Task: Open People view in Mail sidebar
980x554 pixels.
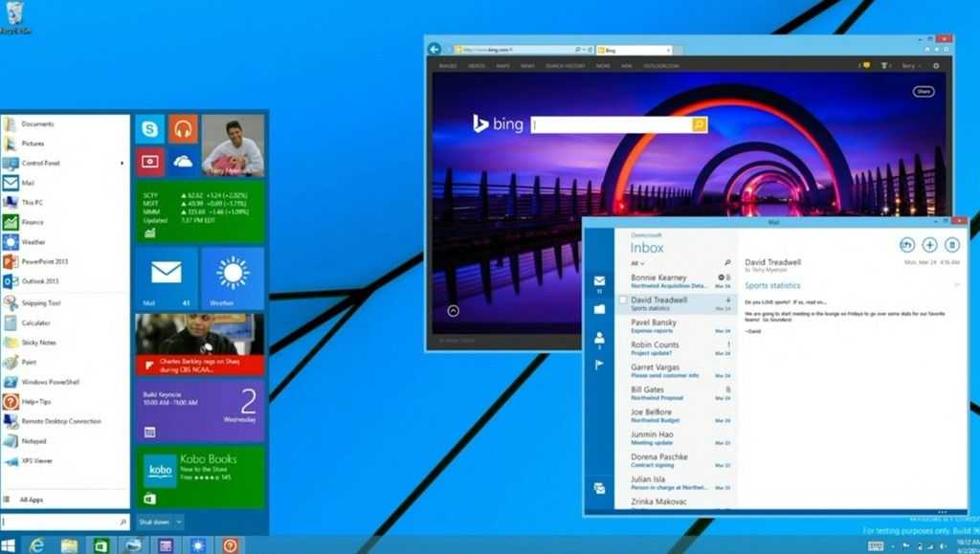Action: [599, 339]
